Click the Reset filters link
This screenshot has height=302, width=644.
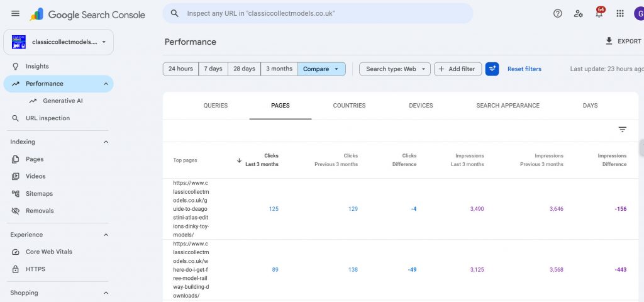[525, 69]
